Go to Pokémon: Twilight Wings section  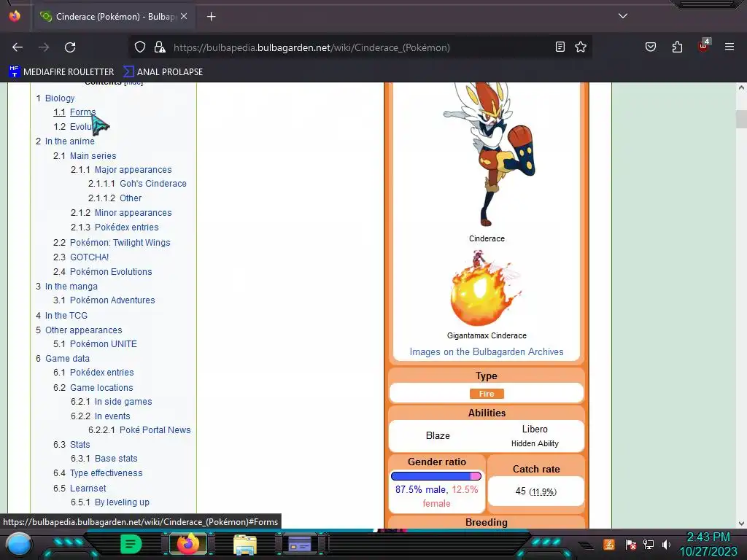[x=120, y=243]
